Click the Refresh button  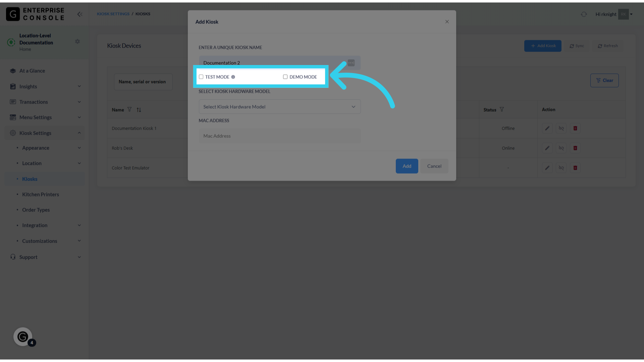pyautogui.click(x=607, y=46)
